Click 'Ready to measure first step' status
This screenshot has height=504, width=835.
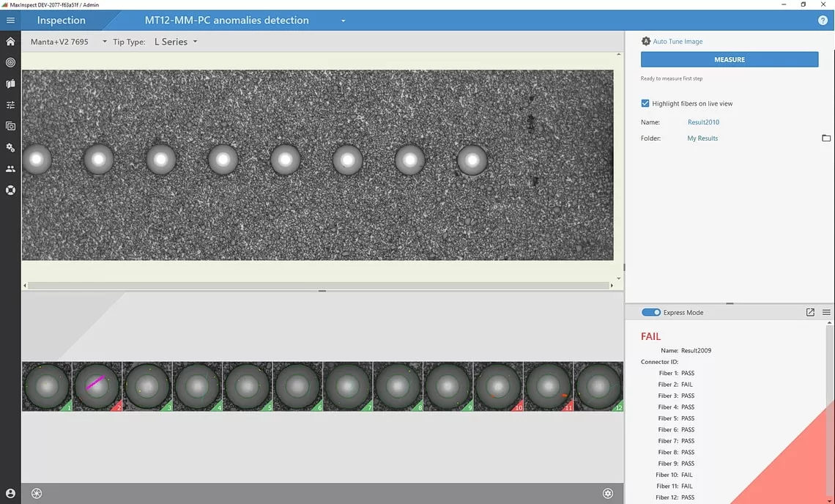tap(672, 78)
